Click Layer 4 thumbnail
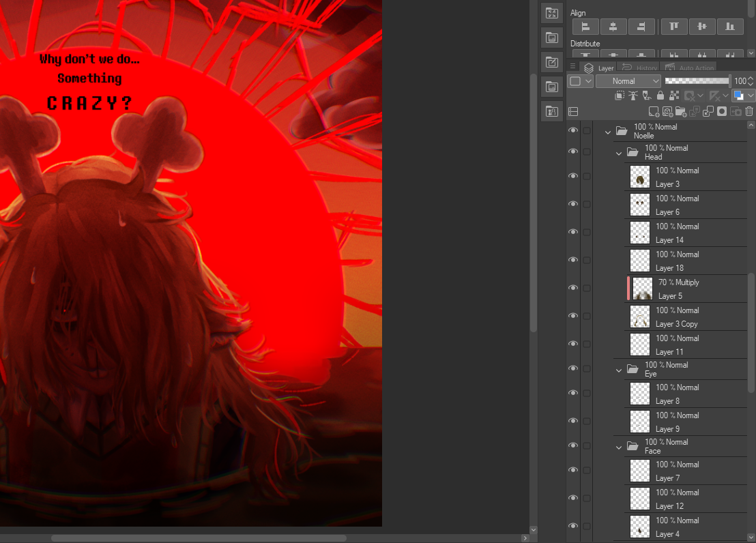 (x=640, y=527)
